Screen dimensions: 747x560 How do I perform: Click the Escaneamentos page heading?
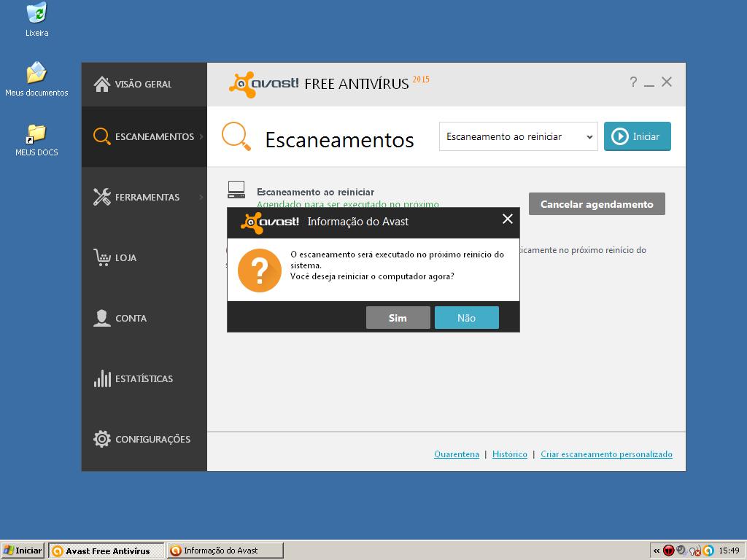(339, 140)
